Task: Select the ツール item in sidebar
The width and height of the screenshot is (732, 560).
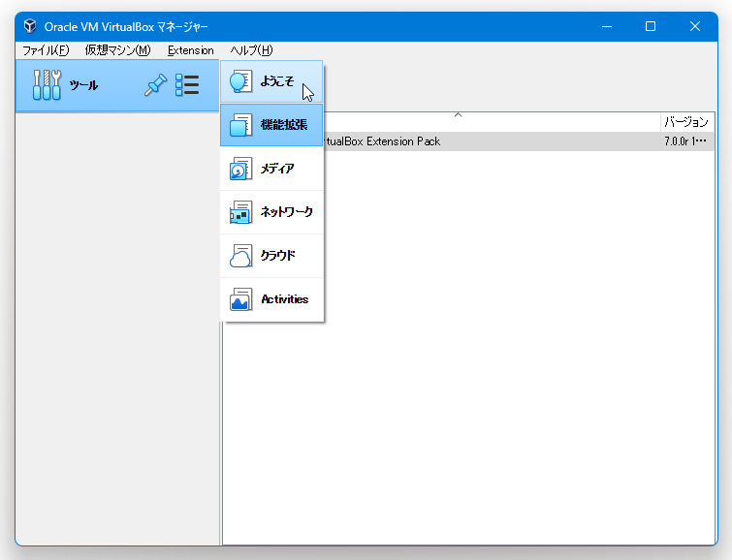Action: (117, 85)
